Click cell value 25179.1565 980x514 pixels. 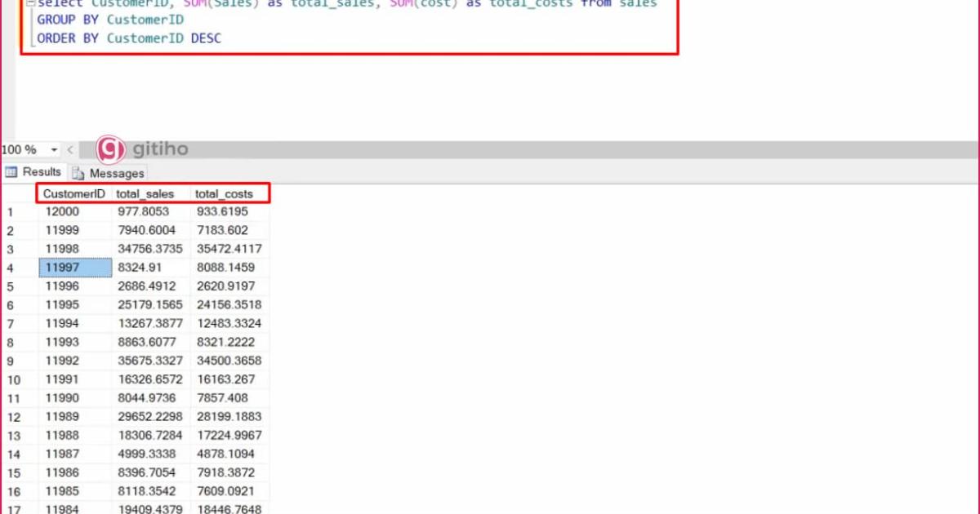pos(151,305)
